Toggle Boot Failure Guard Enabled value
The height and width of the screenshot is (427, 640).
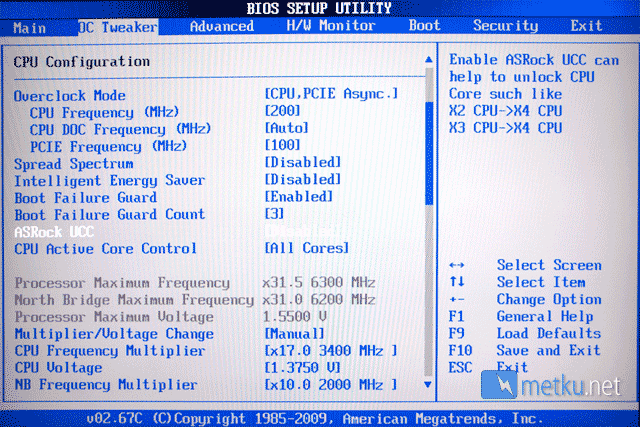pyautogui.click(x=299, y=197)
